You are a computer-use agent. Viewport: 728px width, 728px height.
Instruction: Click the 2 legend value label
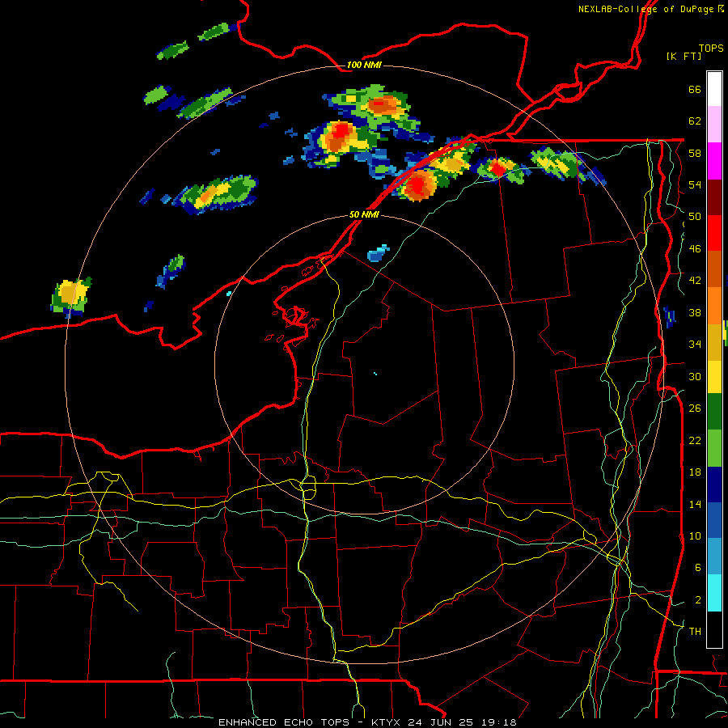click(698, 599)
